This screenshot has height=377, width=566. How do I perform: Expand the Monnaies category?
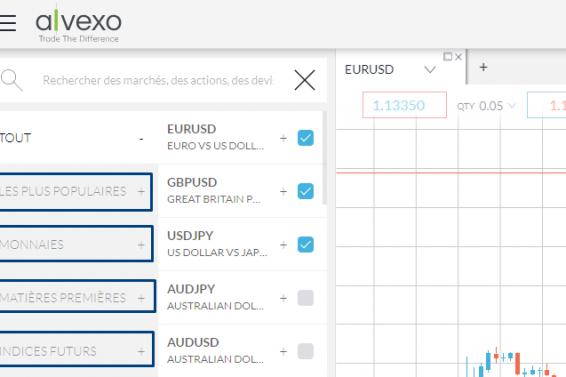(76, 244)
